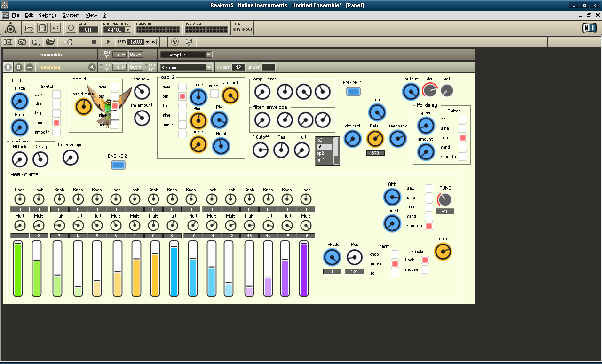
Task: Open the ? help menu
Action: point(104,15)
